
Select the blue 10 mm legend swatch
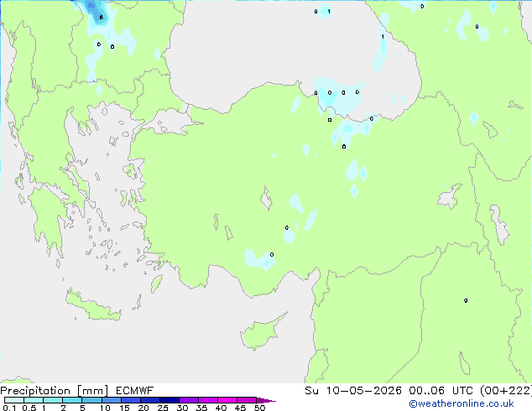point(112,400)
